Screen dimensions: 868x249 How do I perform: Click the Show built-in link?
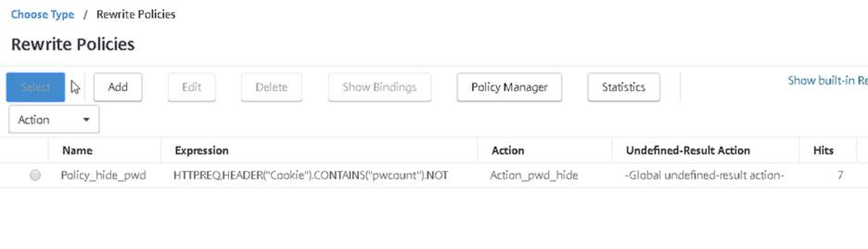827,81
